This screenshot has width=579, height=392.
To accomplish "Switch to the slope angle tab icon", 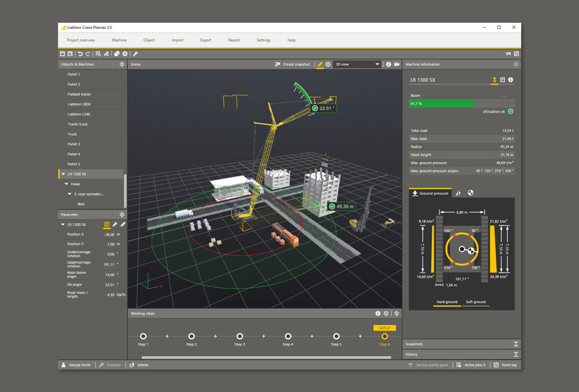I will click(458, 193).
